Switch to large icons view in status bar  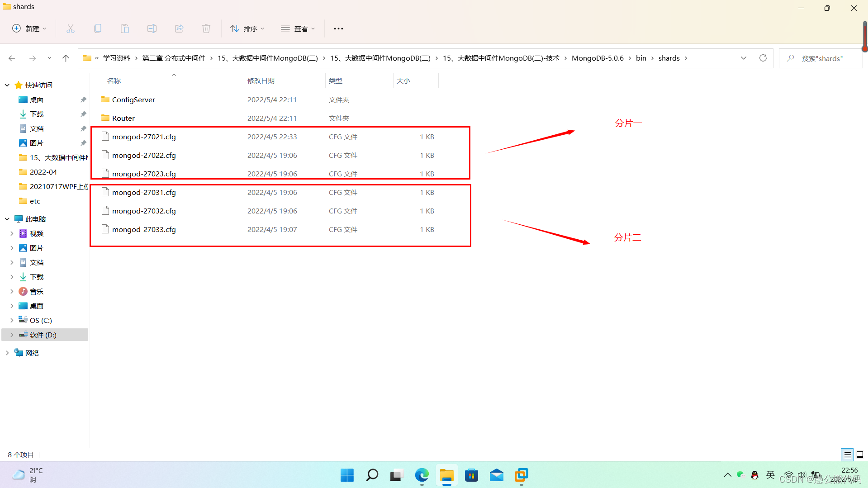[x=860, y=455]
